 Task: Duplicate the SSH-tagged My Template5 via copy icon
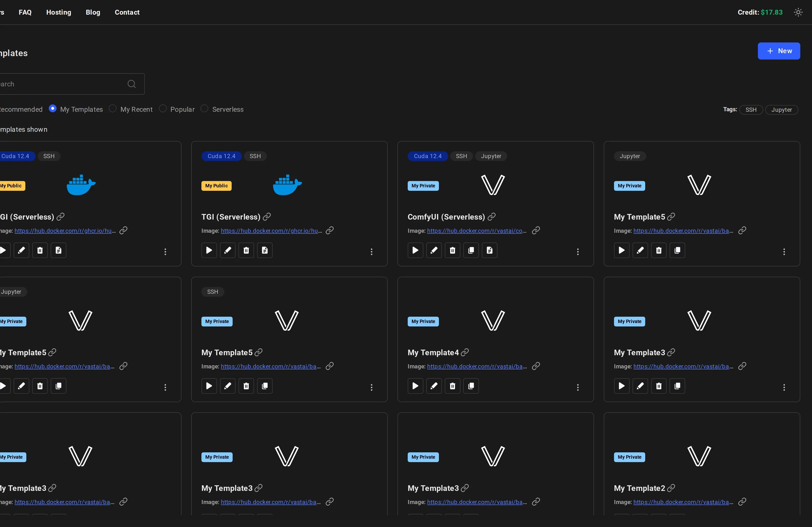pos(265,386)
